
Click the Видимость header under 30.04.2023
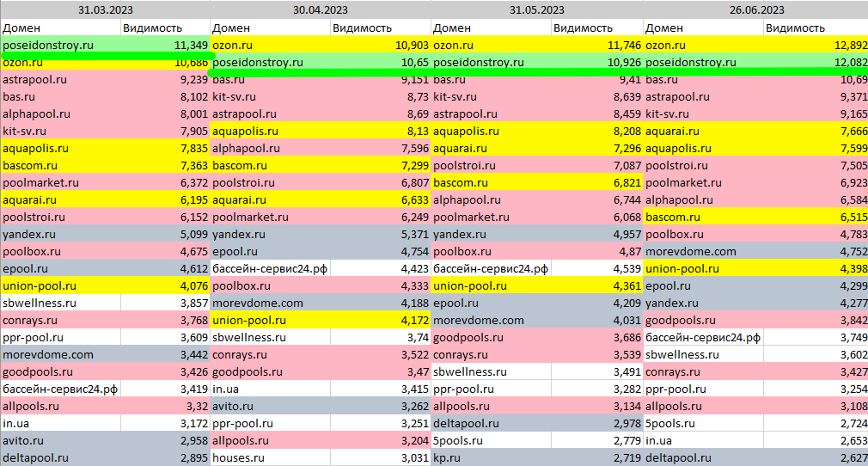(x=381, y=28)
